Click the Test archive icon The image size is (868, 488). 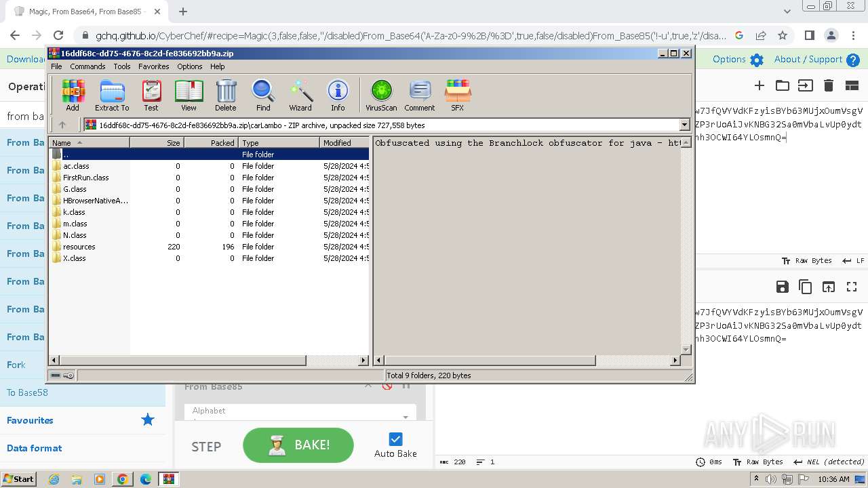151,95
